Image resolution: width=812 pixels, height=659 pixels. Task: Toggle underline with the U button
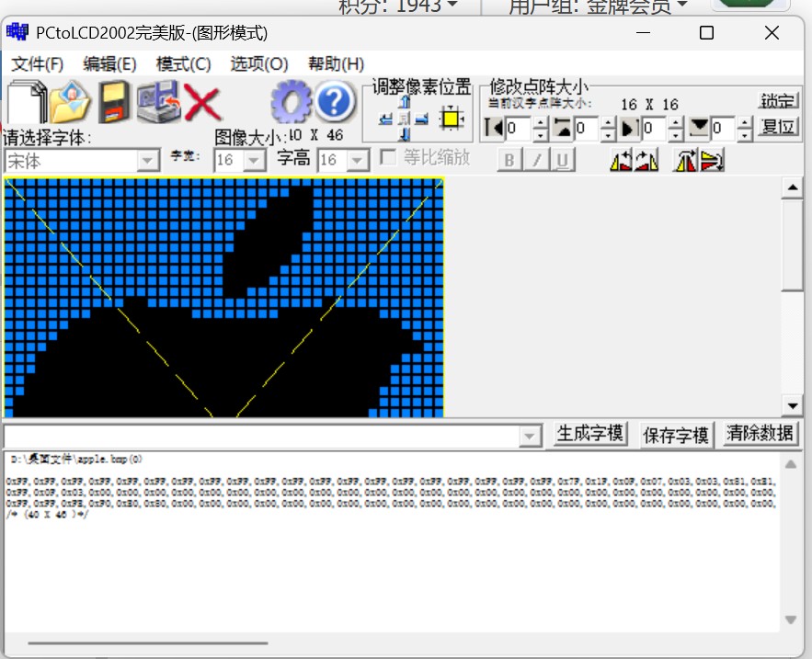563,160
